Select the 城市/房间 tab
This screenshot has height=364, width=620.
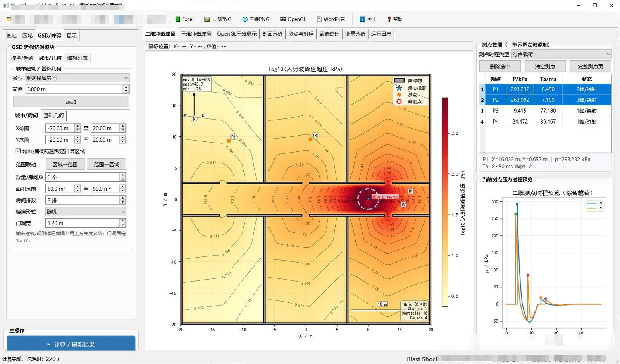27,115
